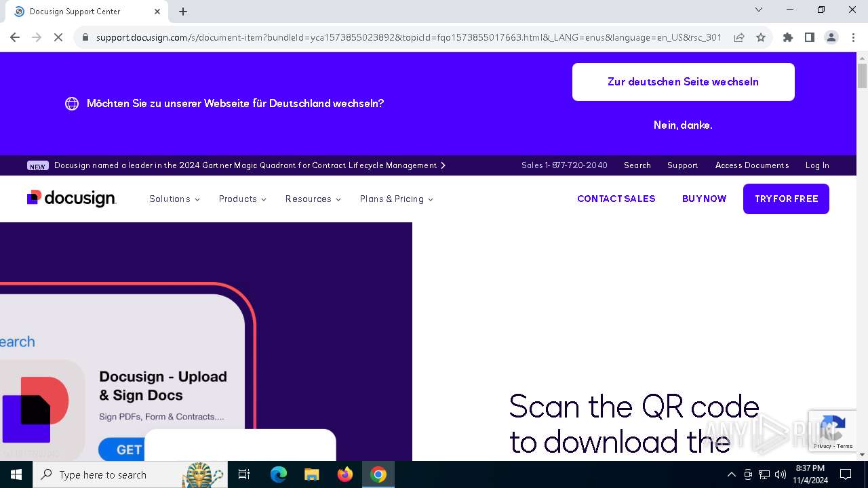868x488 pixels.
Task: Click network icon in system tray
Action: 764,474
